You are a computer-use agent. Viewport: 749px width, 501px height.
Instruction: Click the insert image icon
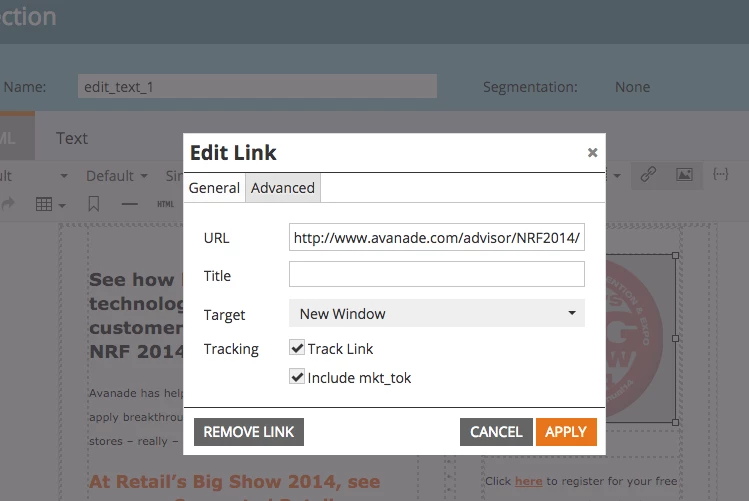point(684,175)
